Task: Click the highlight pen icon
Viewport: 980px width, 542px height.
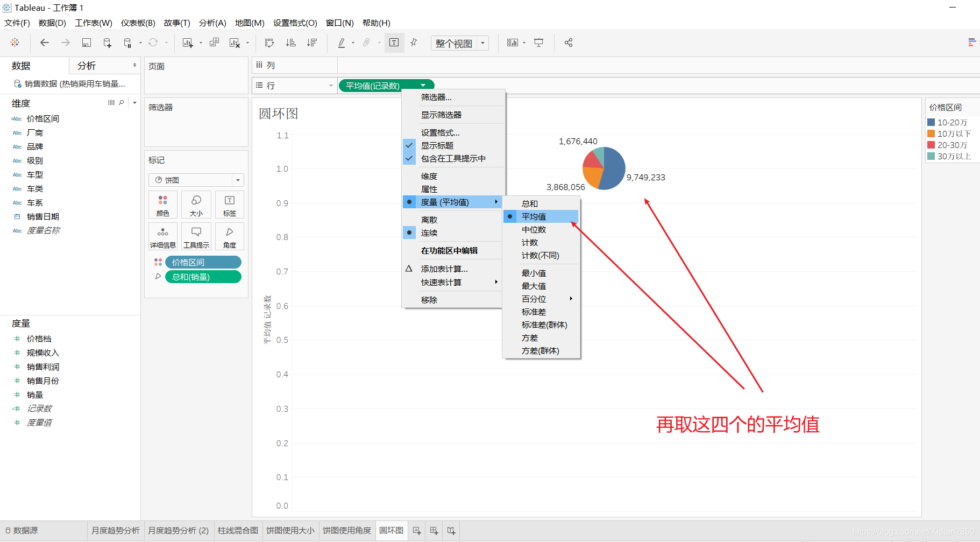Action: click(x=342, y=43)
